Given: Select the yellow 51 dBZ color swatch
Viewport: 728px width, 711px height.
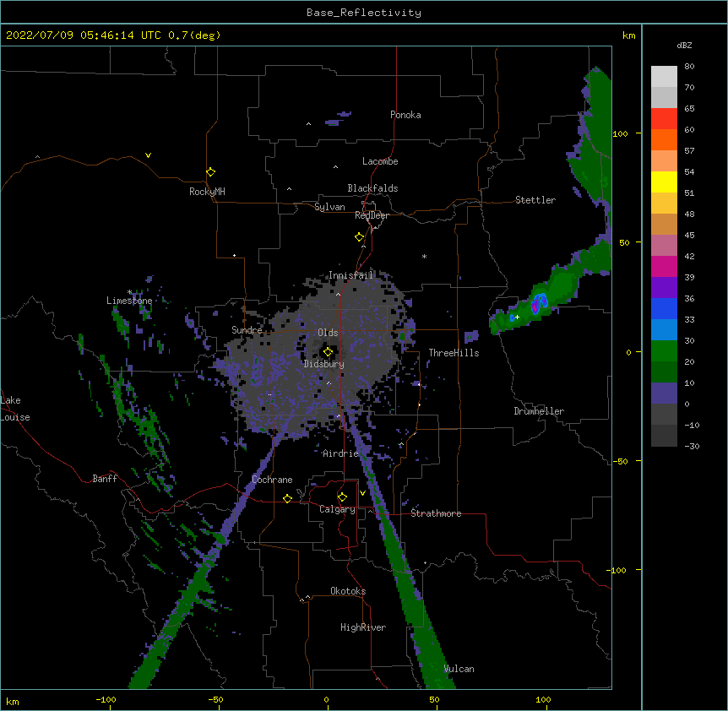Looking at the screenshot, I should [x=664, y=182].
